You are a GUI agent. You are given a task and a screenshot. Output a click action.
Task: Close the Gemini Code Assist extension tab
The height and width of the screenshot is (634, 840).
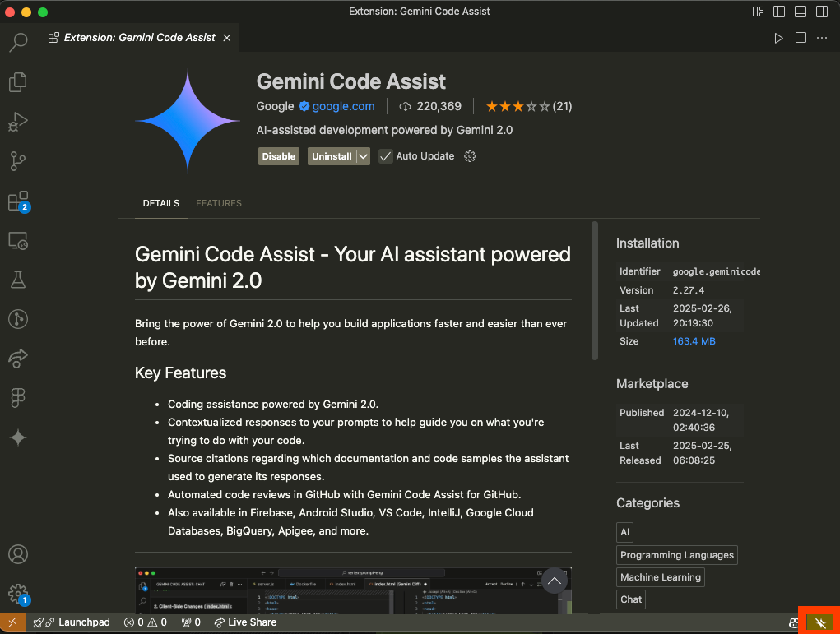[227, 38]
